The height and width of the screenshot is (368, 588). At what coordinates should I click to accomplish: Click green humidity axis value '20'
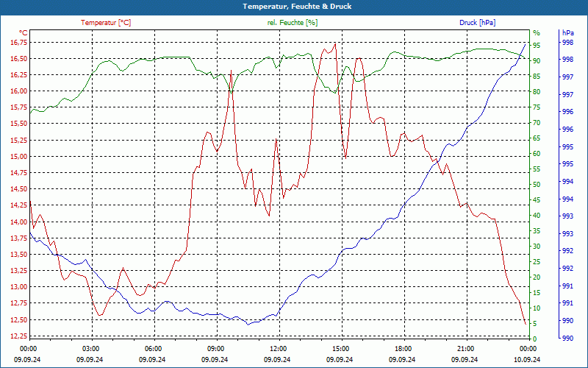pos(537,277)
